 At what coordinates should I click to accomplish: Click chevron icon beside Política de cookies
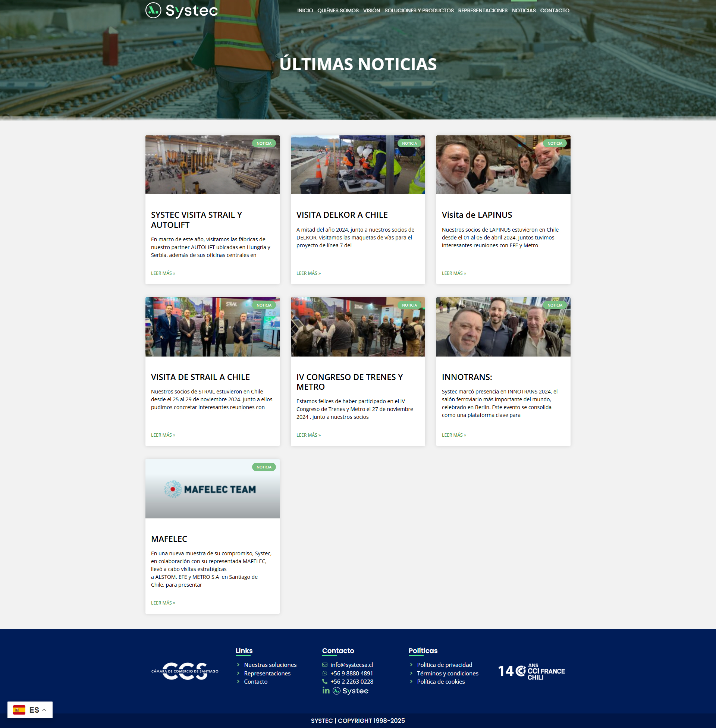(x=411, y=682)
